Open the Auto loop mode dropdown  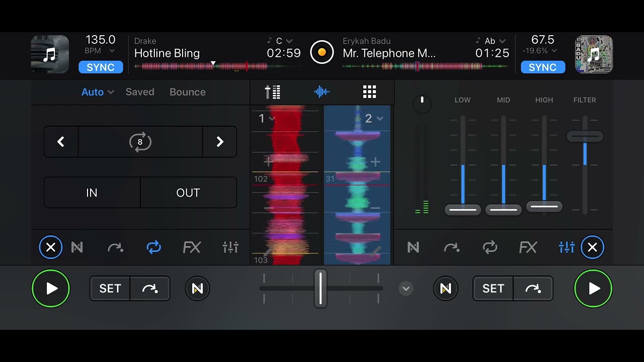coord(98,92)
